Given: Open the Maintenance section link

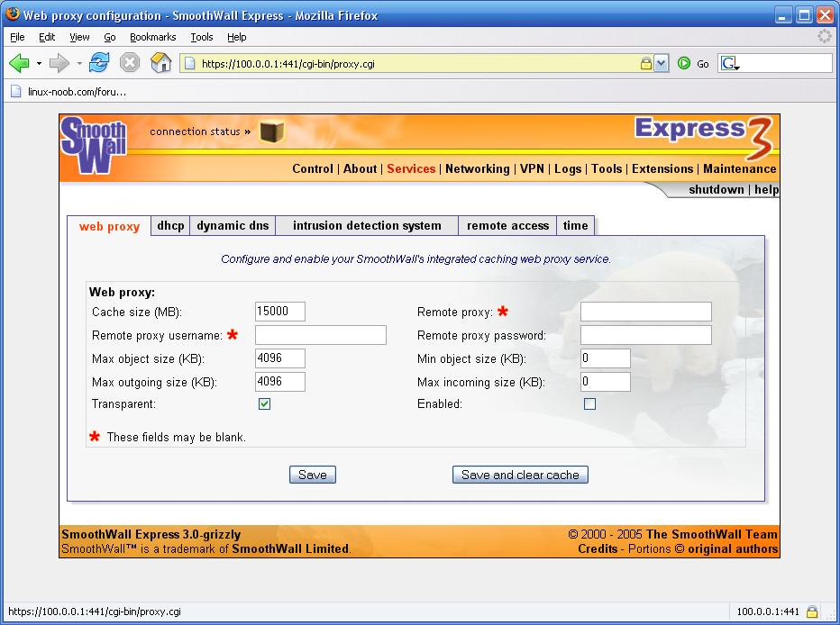Looking at the screenshot, I should coord(740,168).
